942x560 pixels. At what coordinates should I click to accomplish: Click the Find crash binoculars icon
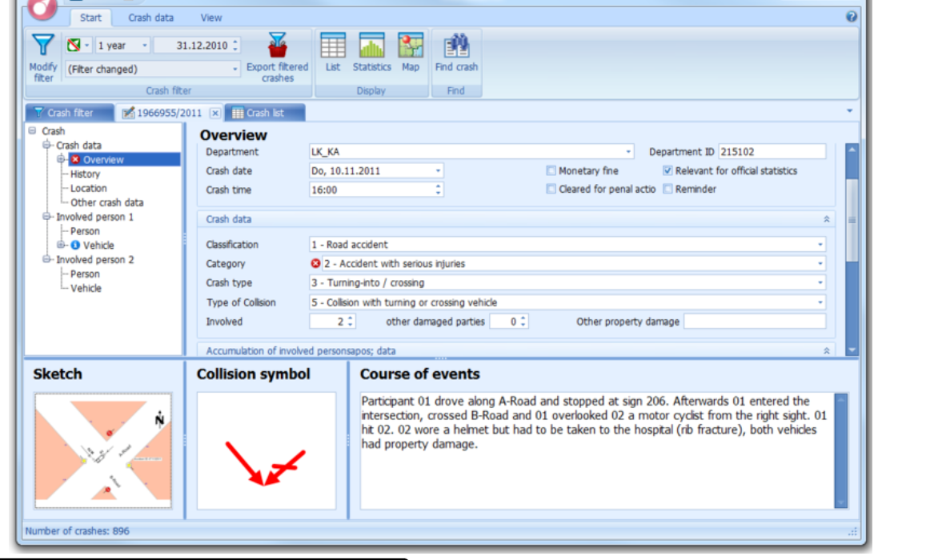(x=456, y=46)
